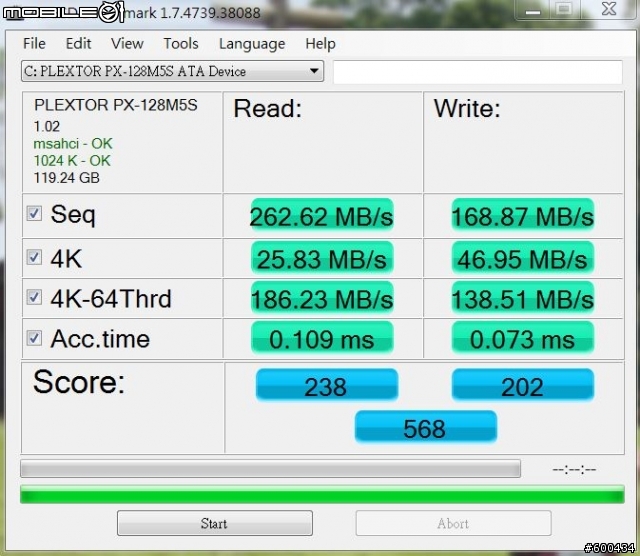The height and width of the screenshot is (556, 640).
Task: Toggle the 4K-64Thrd test checkbox
Action: tap(34, 297)
